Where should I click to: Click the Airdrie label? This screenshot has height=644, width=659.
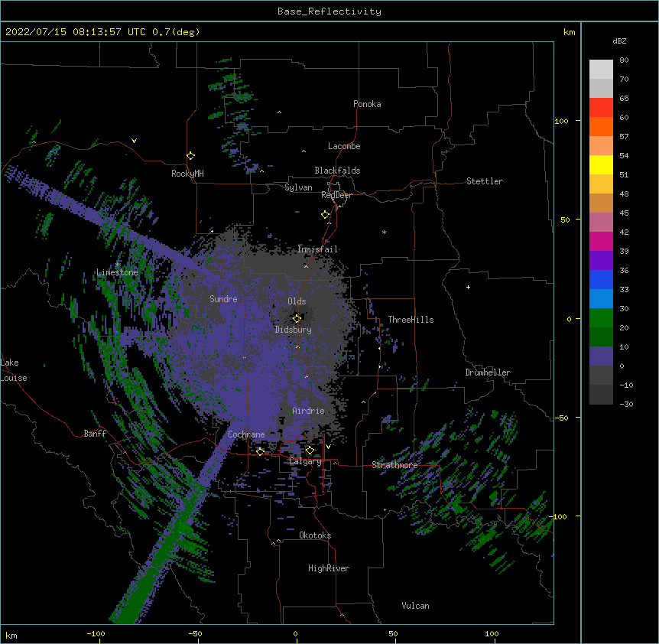point(309,411)
